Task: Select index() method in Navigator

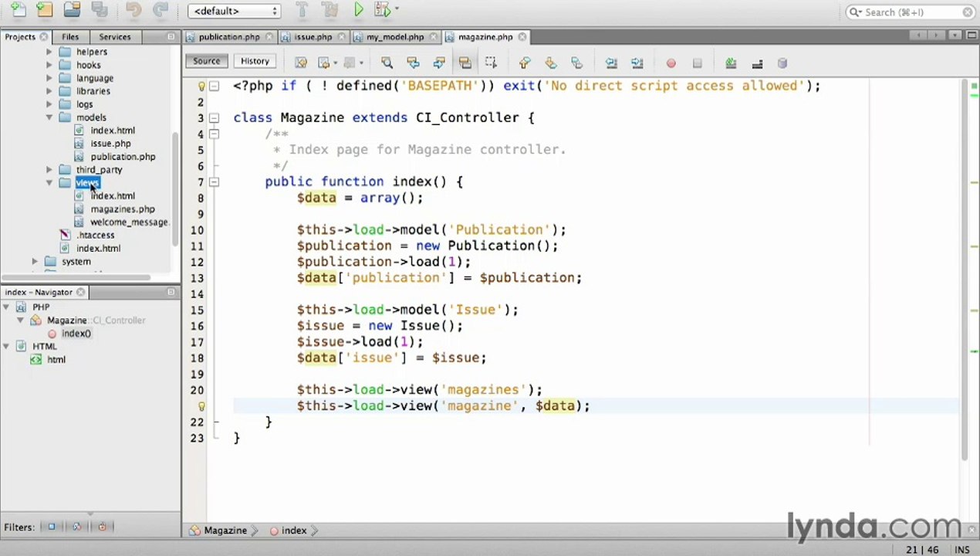Action: (x=76, y=334)
